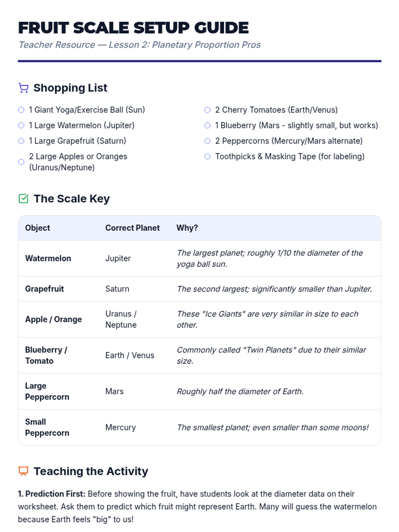Click the shopping cart icon
This screenshot has height=532, width=399.
pos(23,88)
